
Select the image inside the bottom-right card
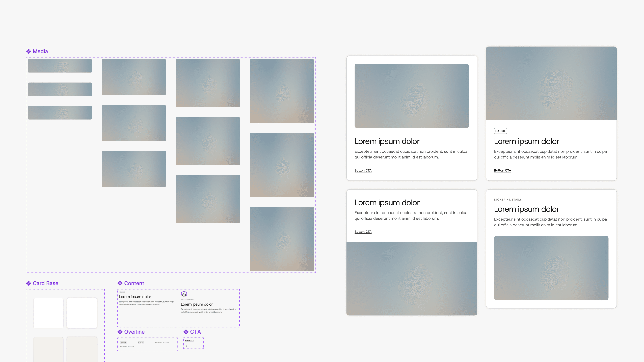tap(551, 268)
